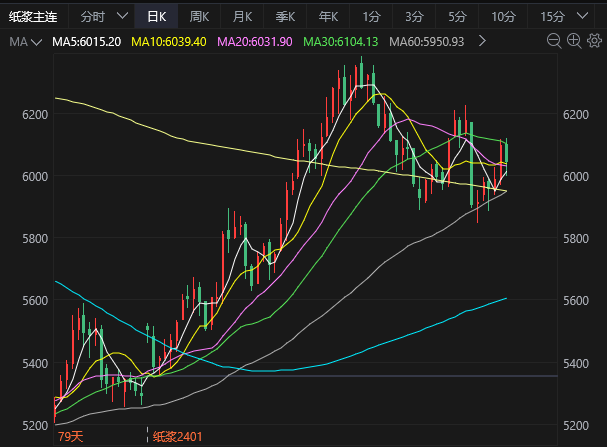Open chart settings gear icon
Image resolution: width=607 pixels, height=447 pixels.
click(594, 42)
